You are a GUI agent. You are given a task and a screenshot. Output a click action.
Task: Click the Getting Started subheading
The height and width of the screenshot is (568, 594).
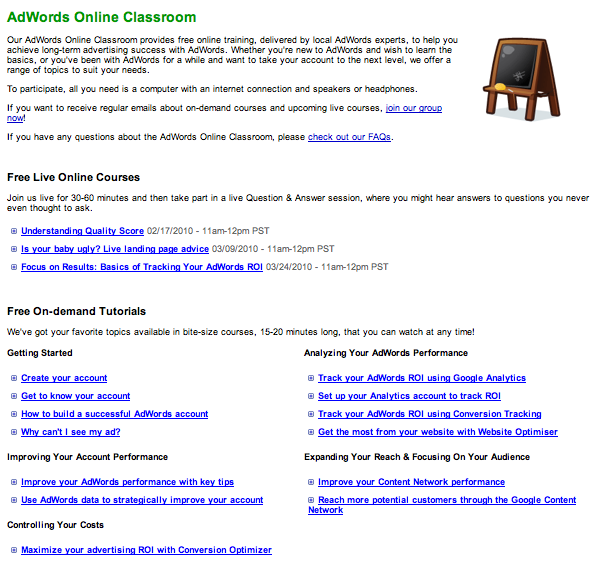pos(40,353)
